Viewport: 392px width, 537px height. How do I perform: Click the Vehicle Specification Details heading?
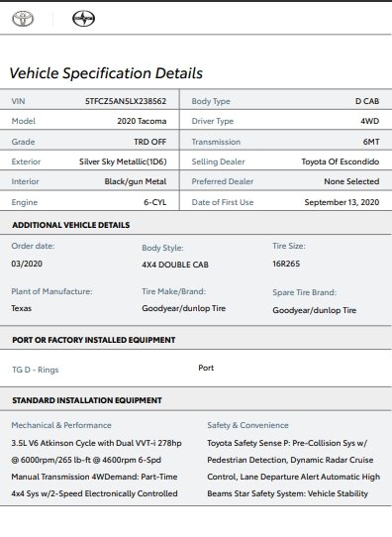(106, 73)
